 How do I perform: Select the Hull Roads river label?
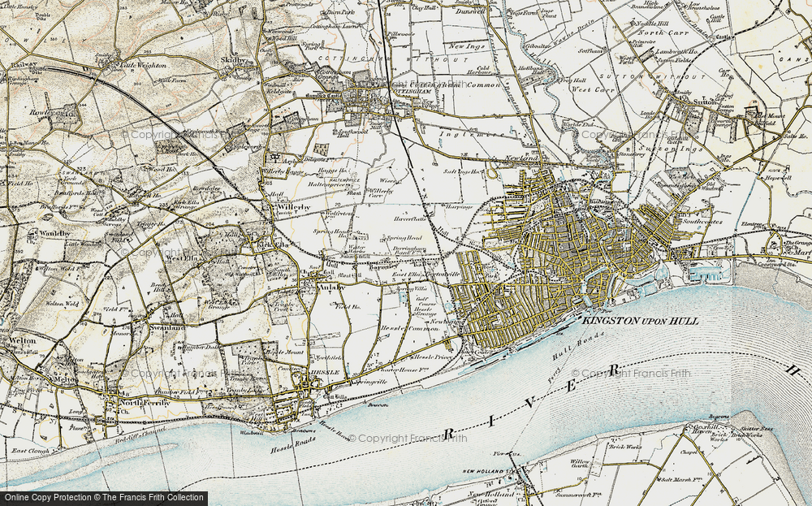(x=578, y=346)
